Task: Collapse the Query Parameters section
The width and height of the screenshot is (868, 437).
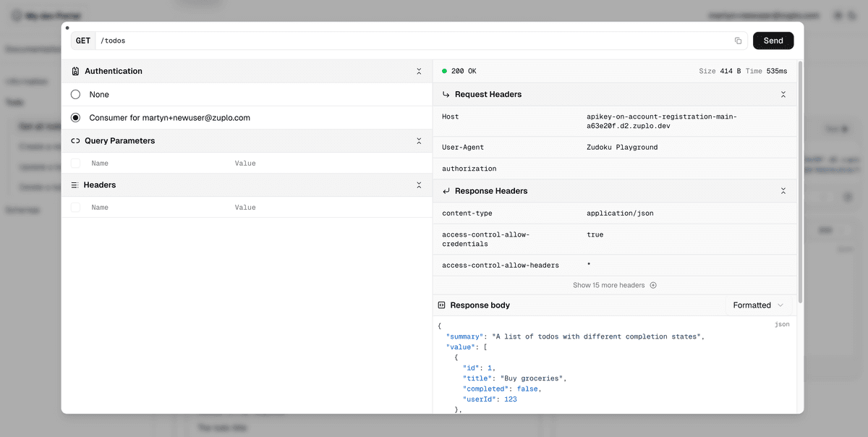Action: [419, 141]
